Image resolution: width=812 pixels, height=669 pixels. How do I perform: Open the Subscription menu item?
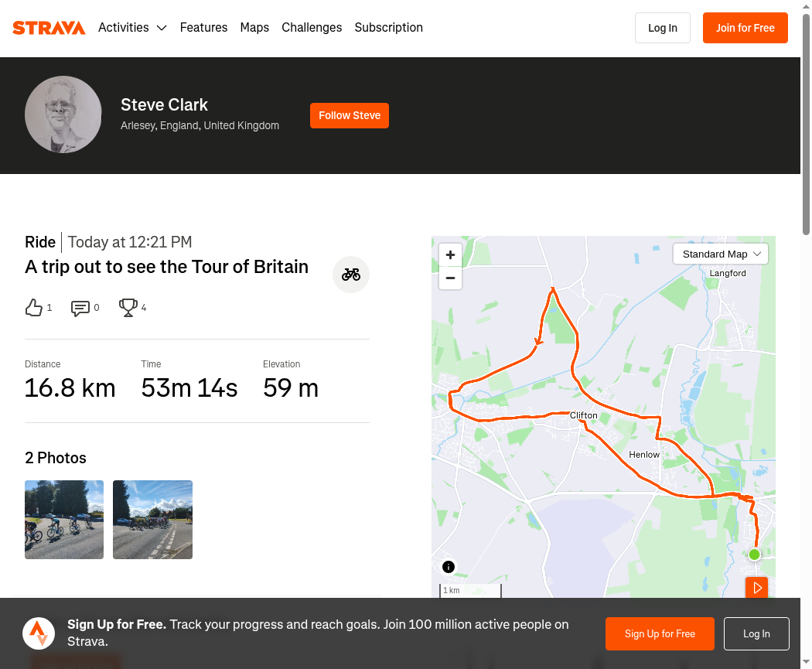388,27
